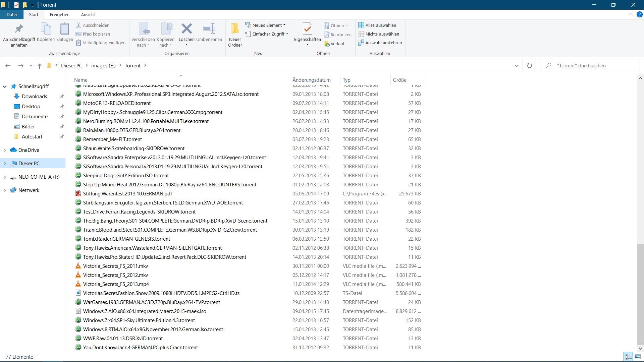
Task: Open the Ansicht ribbon tab
Action: (88, 14)
